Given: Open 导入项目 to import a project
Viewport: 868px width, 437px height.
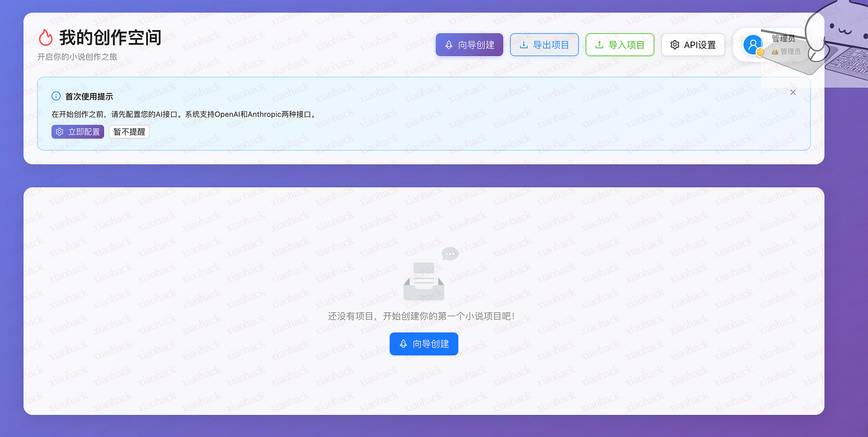Looking at the screenshot, I should (x=620, y=44).
